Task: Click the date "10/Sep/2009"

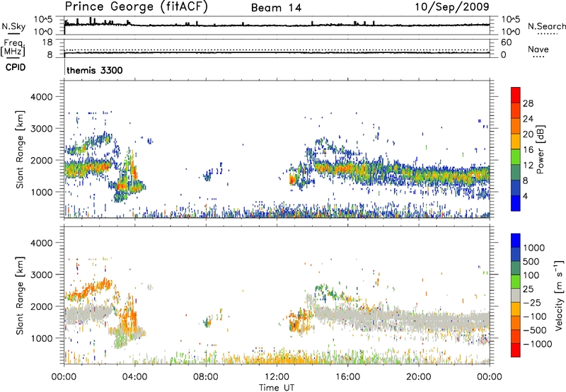Action: (x=452, y=7)
